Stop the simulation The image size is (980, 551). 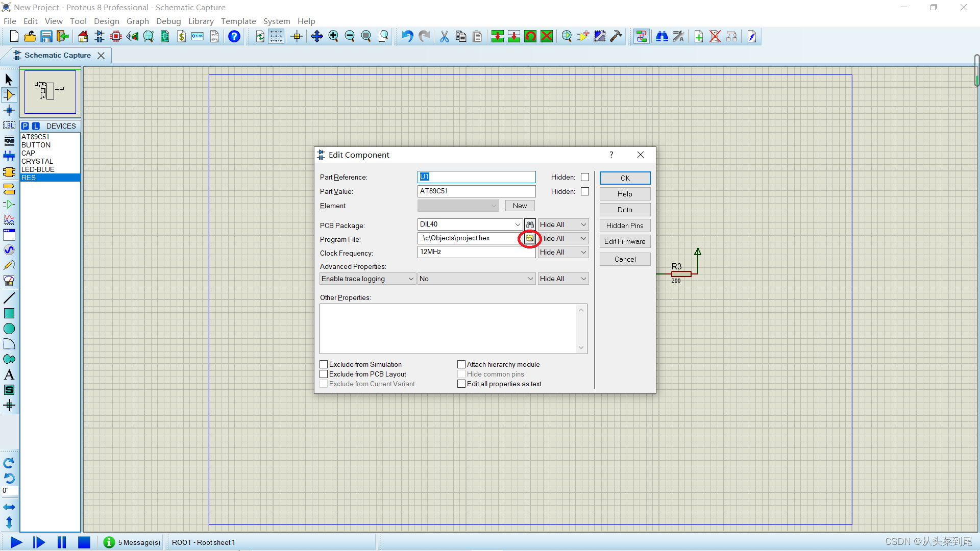tap(84, 542)
